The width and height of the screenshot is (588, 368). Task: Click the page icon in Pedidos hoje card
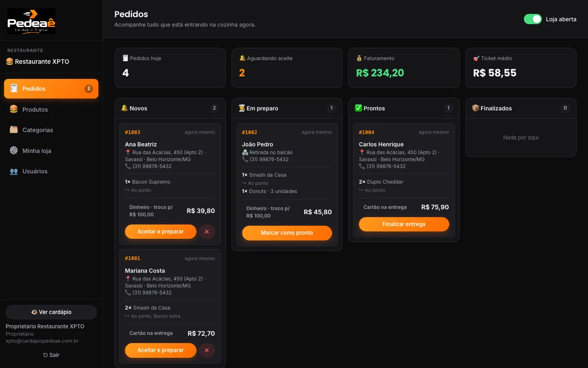point(125,58)
